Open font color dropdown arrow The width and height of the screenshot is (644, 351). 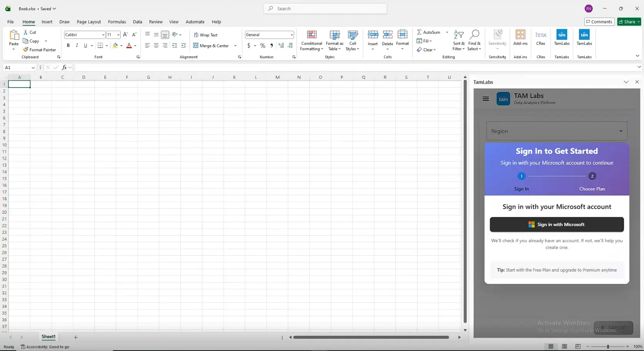135,46
